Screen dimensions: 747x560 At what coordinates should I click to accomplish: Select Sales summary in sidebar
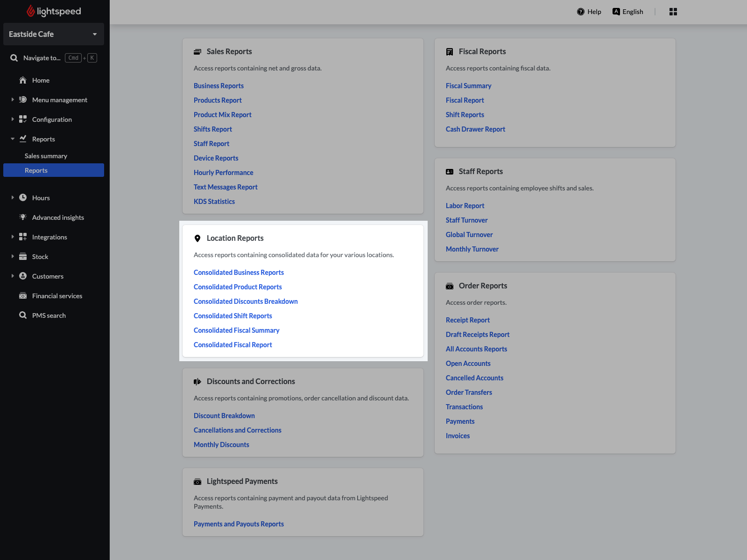[46, 156]
